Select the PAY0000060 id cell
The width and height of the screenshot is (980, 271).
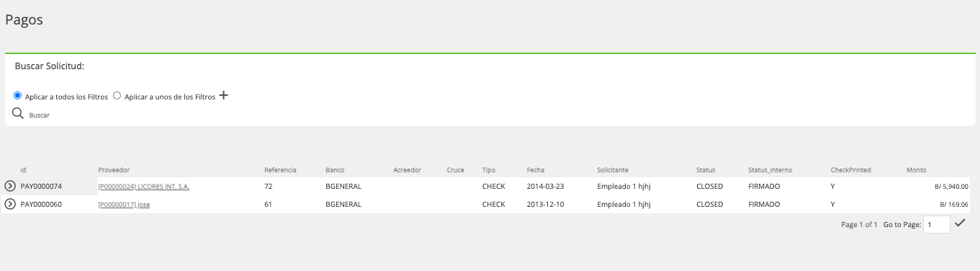tap(41, 204)
